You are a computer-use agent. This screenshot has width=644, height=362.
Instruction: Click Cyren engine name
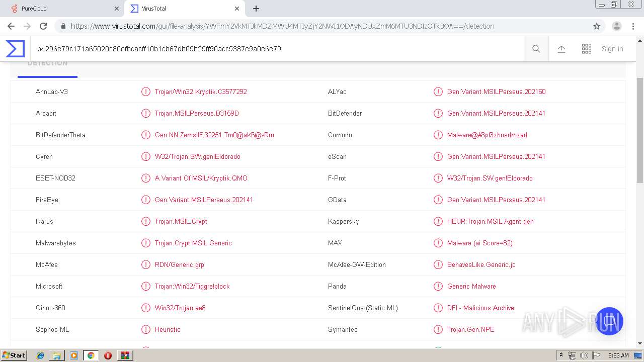pyautogui.click(x=44, y=156)
